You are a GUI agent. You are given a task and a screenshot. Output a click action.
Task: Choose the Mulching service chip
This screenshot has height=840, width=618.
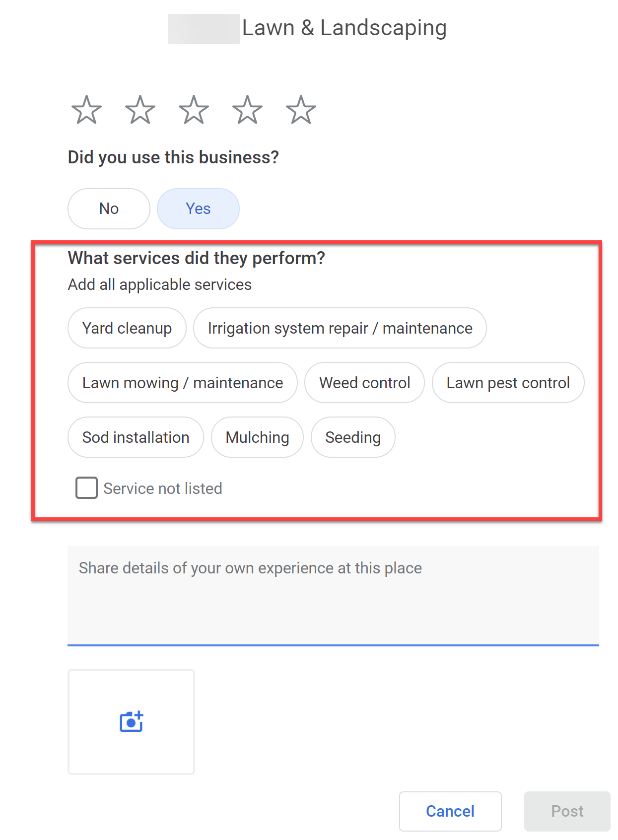coord(257,437)
